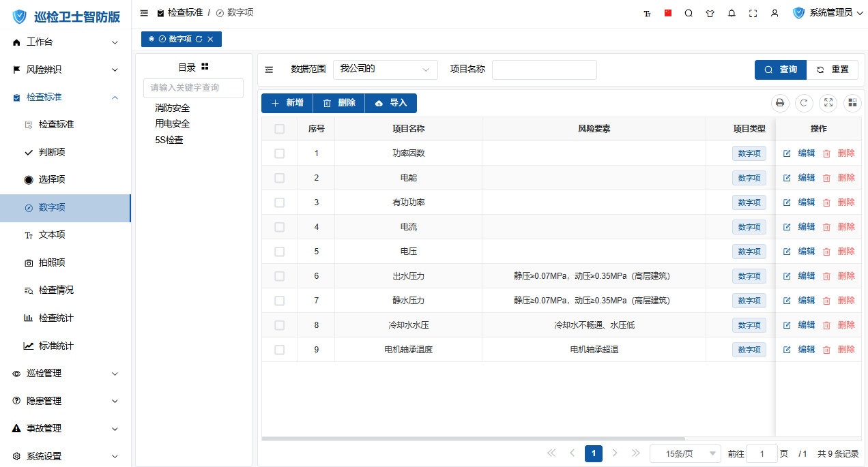Open column settings grid icon
Viewport: 868px width, 467px height.
click(852, 103)
